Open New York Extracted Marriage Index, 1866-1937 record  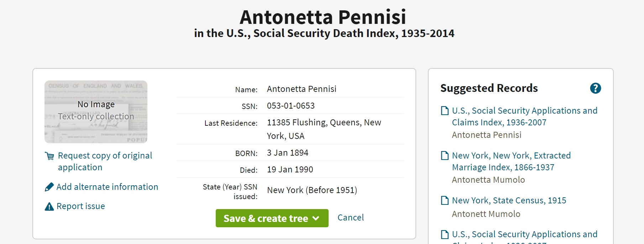coord(511,161)
